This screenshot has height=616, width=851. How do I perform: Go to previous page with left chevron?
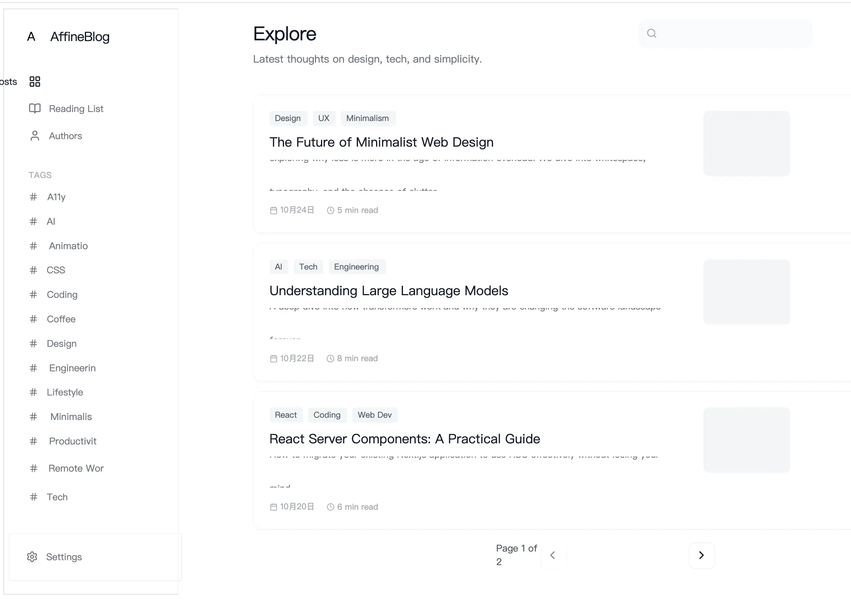pyautogui.click(x=553, y=555)
